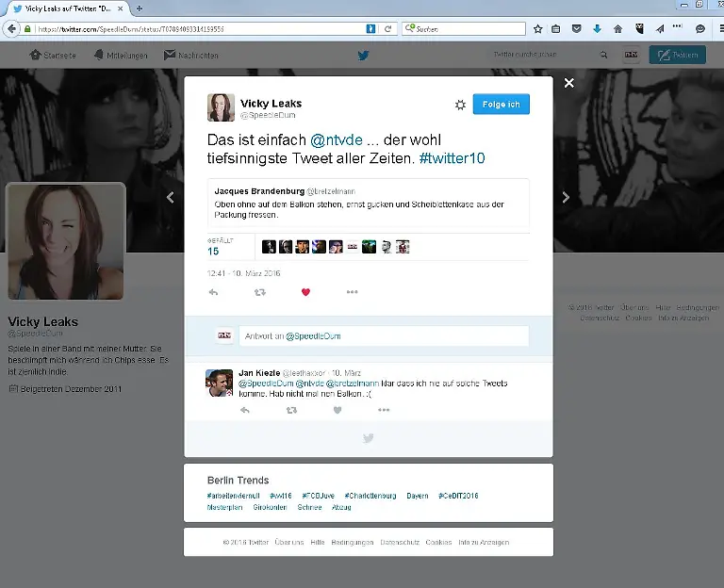The width and height of the screenshot is (724, 588).
Task: Click the Antwort an @SpeedieDum reply field
Action: pos(383,335)
